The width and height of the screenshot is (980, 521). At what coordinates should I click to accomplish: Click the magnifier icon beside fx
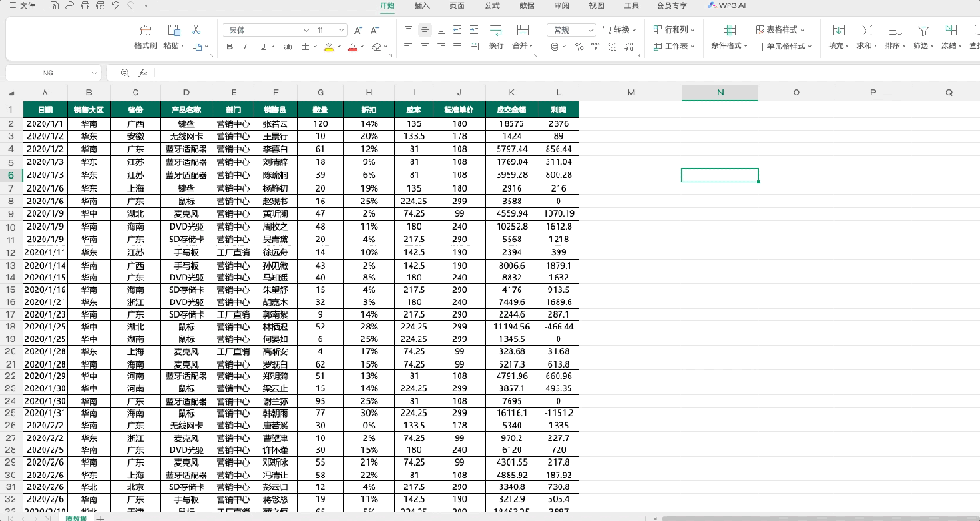pyautogui.click(x=124, y=73)
